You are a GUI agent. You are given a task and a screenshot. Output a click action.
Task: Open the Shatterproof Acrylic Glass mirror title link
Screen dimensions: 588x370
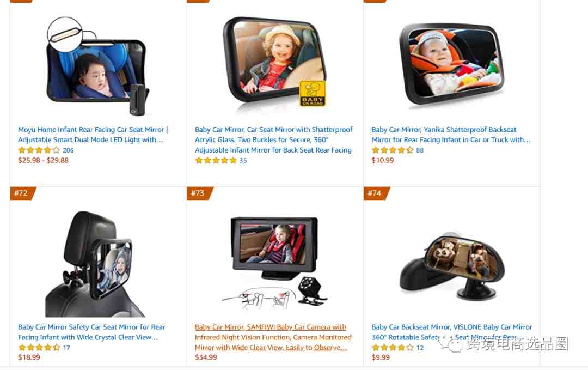274,139
